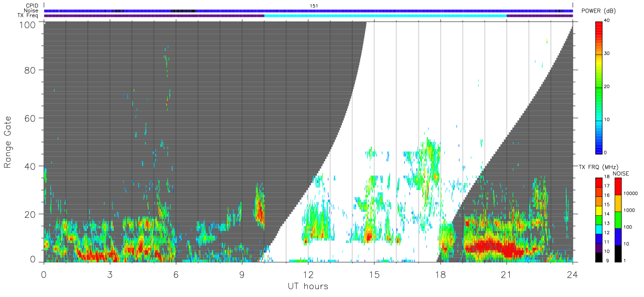Click the Range Gate axis label

point(8,142)
